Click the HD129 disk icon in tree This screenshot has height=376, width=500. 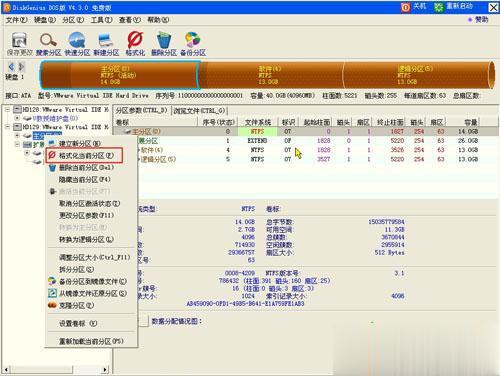tap(17, 127)
